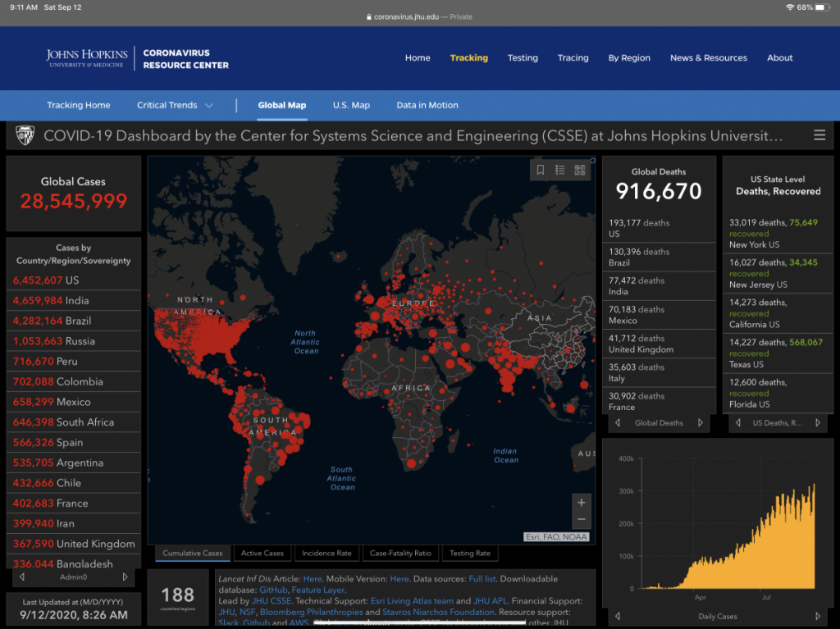Open the GitHub database link
This screenshot has width=840, height=629.
(x=273, y=590)
